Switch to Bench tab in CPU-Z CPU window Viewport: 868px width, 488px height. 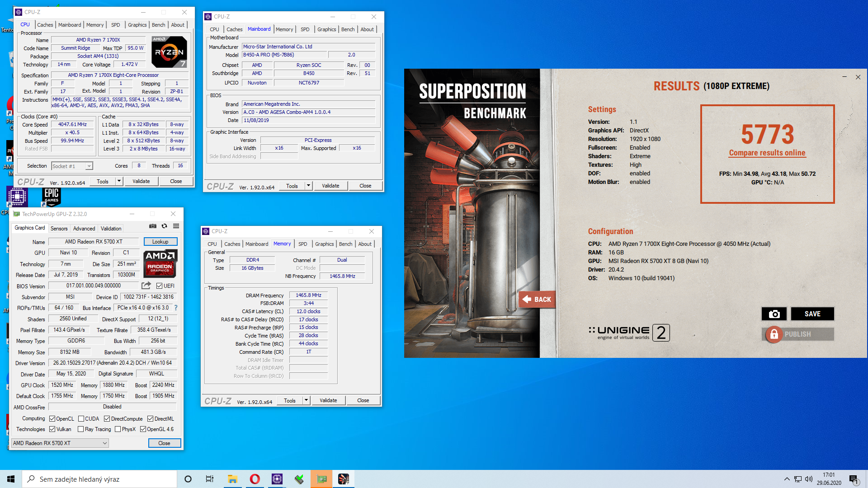tap(158, 25)
